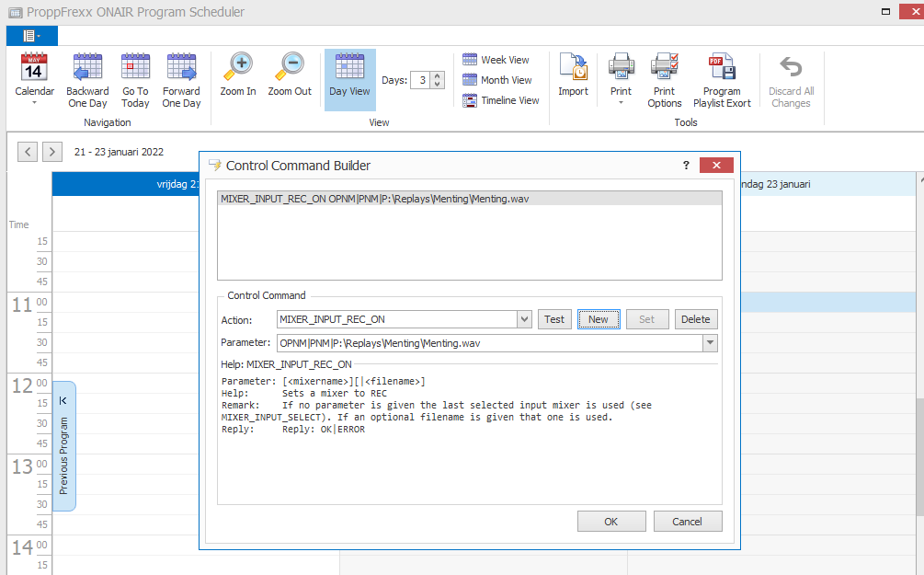Expand the Previous Program side panel
Viewport: 924px width, 575px height.
click(x=63, y=401)
